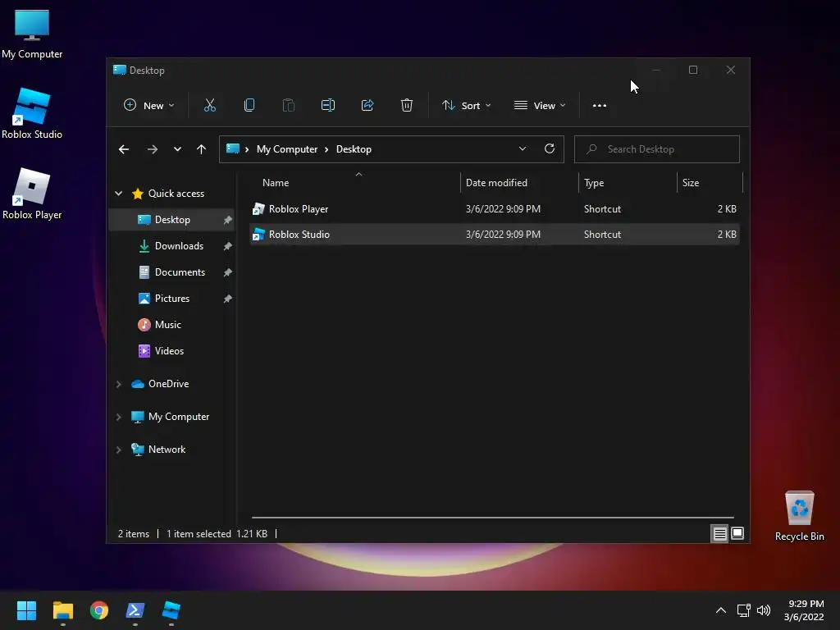
Task: Open File Explorer from taskbar
Action: [x=63, y=610]
